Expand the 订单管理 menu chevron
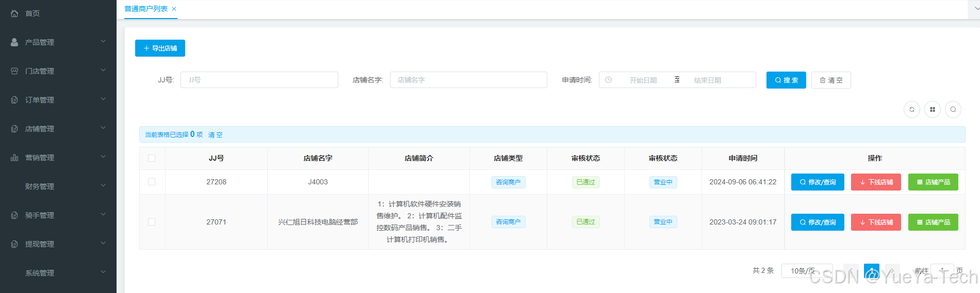The width and height of the screenshot is (980, 293). pos(103,99)
